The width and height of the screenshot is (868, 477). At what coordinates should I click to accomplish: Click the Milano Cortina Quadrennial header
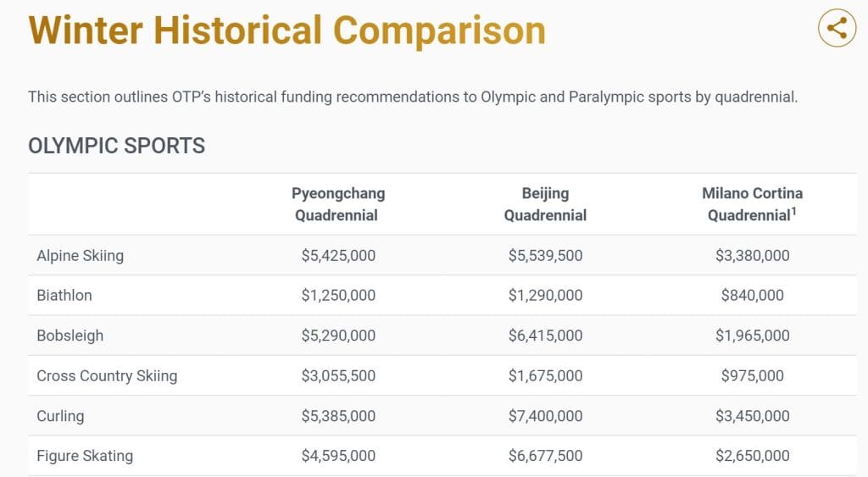(x=752, y=204)
